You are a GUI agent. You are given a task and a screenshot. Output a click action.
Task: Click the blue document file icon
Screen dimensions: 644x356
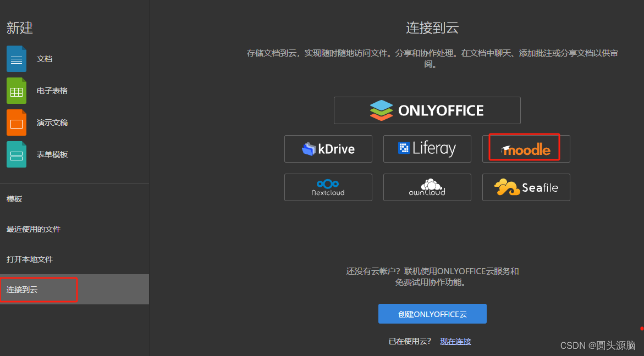pyautogui.click(x=16, y=59)
